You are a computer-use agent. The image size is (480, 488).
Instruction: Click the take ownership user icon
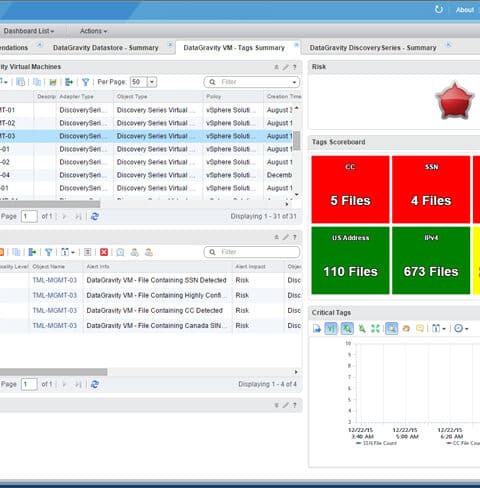coord(135,252)
